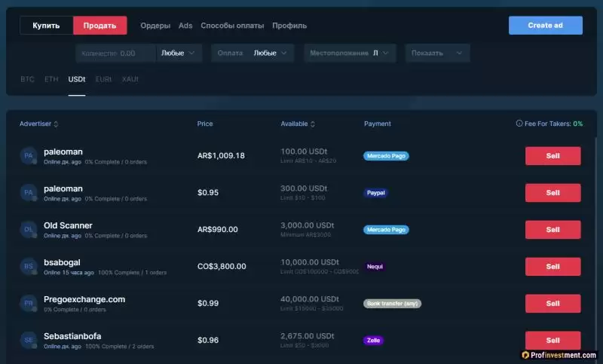Sort listings by Available column arrows
603x364 pixels.
click(313, 124)
